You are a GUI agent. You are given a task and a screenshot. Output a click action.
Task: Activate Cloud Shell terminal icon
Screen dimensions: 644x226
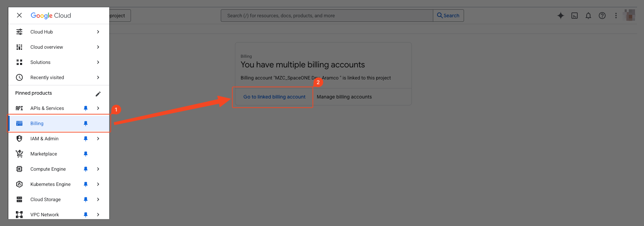[575, 16]
